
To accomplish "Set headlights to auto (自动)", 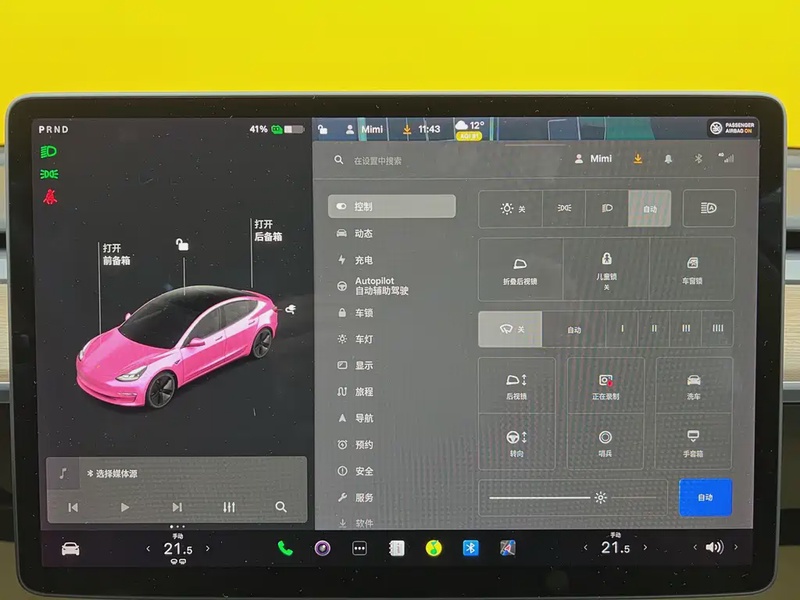I will pyautogui.click(x=650, y=209).
